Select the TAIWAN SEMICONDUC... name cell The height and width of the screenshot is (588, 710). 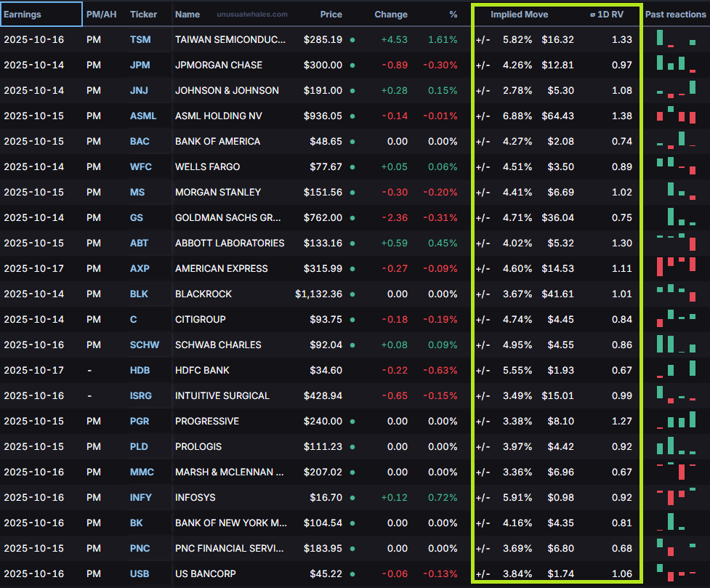(230, 39)
